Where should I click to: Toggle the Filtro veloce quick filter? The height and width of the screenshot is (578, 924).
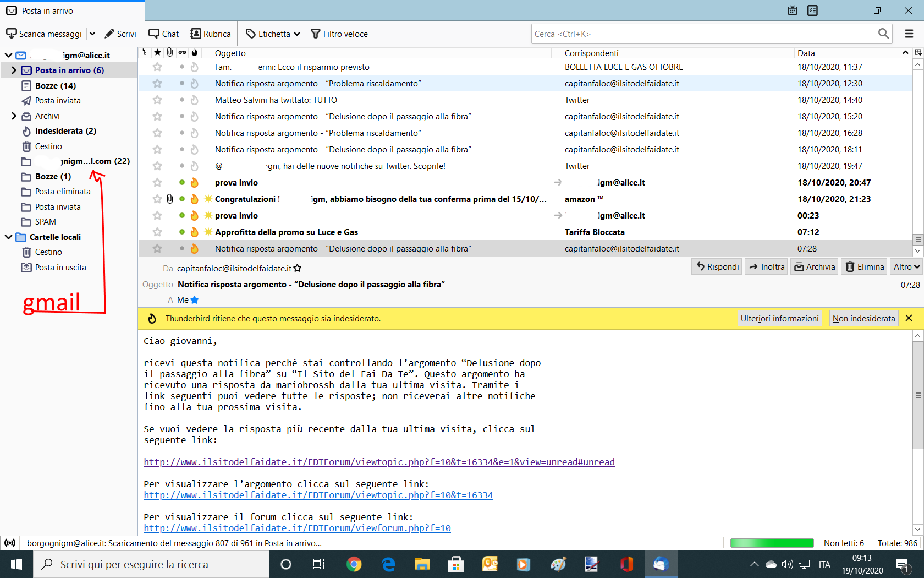click(339, 34)
